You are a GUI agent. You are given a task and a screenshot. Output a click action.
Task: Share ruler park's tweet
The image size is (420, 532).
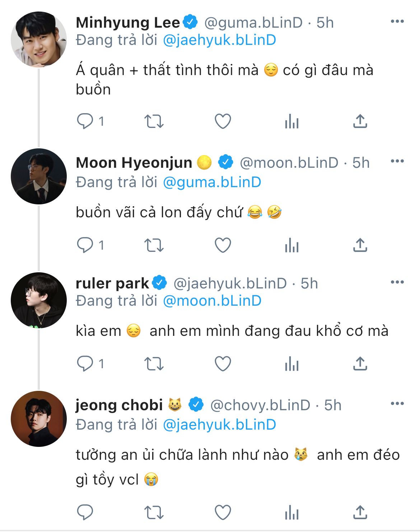pos(360,364)
